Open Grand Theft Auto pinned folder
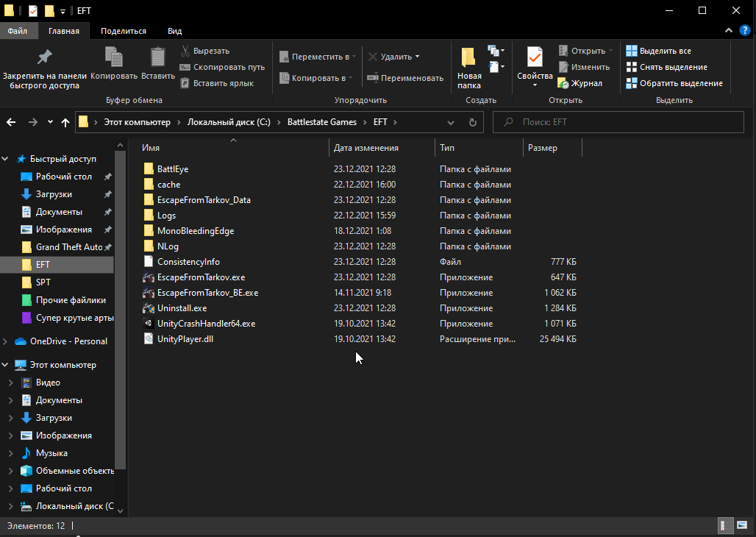756x537 pixels. [69, 247]
